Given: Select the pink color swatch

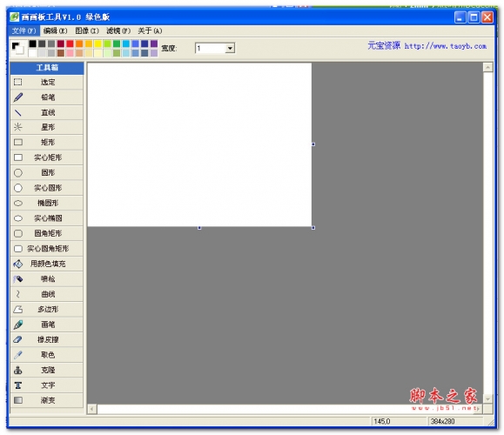Looking at the screenshot, I should (x=70, y=53).
